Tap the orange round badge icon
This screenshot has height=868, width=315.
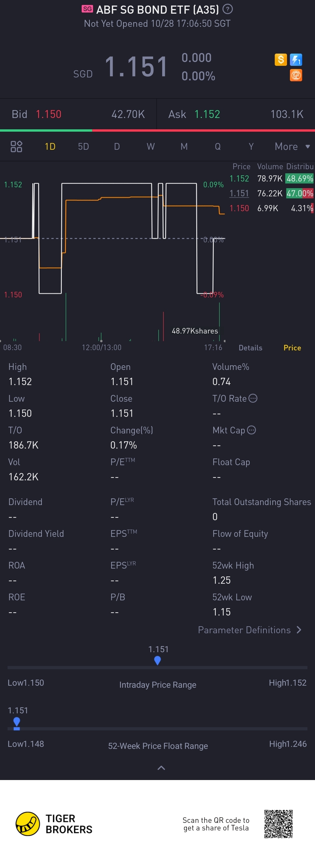pyautogui.click(x=296, y=75)
